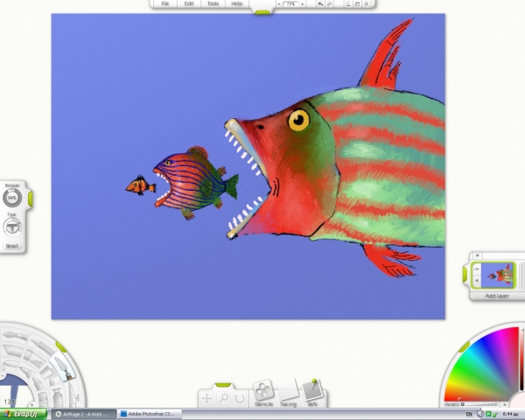
Task: Click the system clock showing 6:44
Action: [510, 414]
